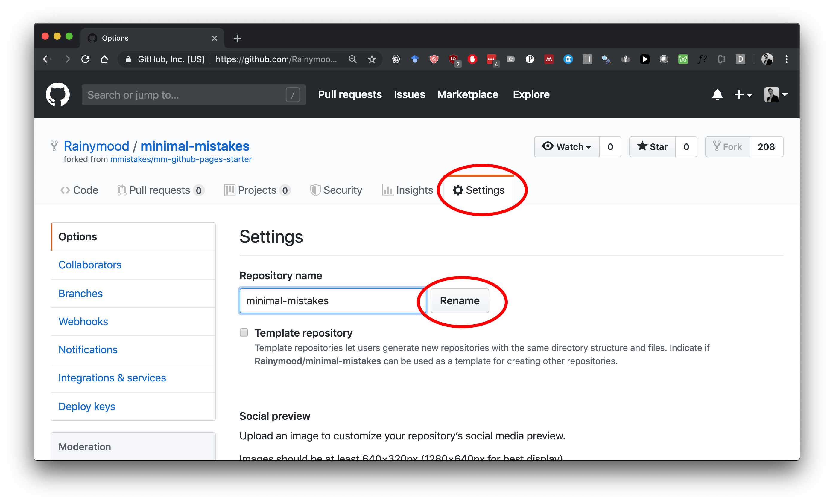Open Issues in the top navigation
The image size is (833, 504).
click(x=409, y=94)
